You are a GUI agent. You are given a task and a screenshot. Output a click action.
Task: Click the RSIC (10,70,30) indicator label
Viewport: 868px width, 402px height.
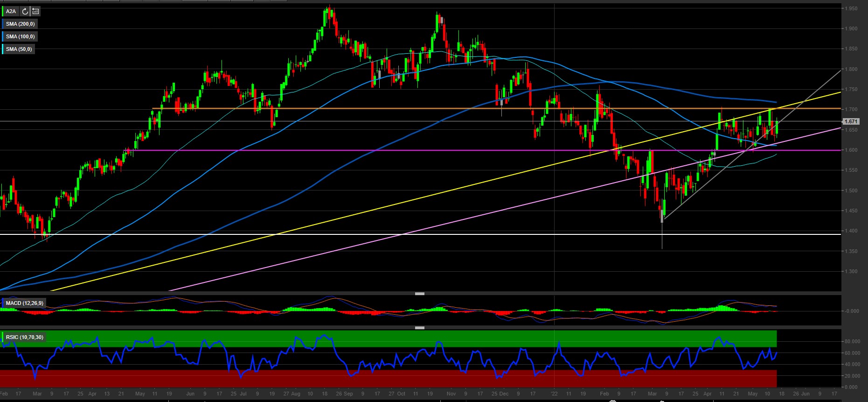pyautogui.click(x=24, y=337)
